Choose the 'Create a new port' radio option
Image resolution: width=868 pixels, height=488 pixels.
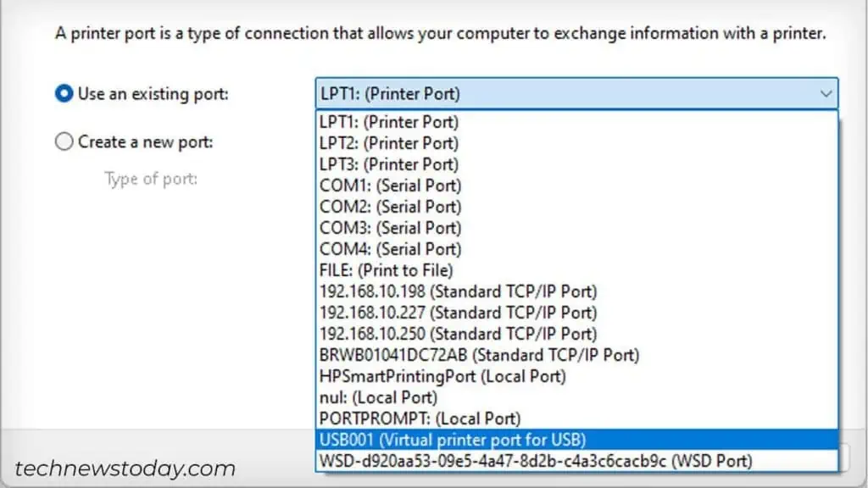tap(64, 141)
